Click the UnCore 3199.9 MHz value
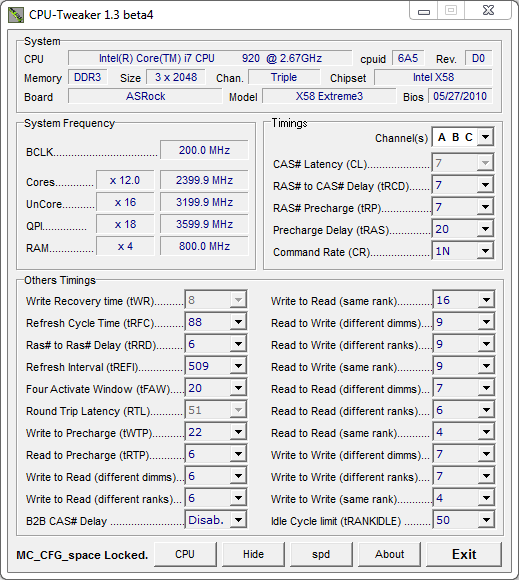Screen dimensions: 519x580 (x=204, y=202)
